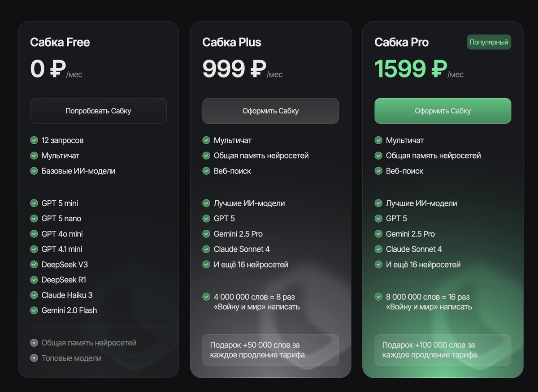Click И ещё 16 нейросетей in Plus plan
Viewport: 538px width, 392px height.
pyautogui.click(x=251, y=264)
